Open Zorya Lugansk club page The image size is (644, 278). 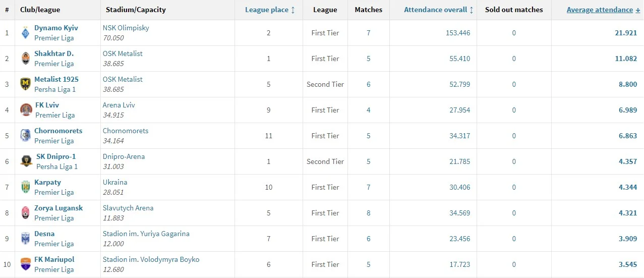tap(58, 208)
